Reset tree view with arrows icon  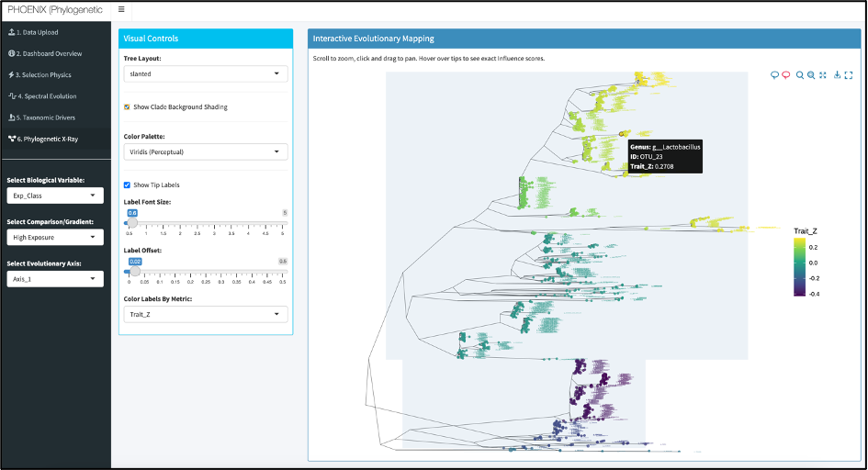[x=823, y=75]
